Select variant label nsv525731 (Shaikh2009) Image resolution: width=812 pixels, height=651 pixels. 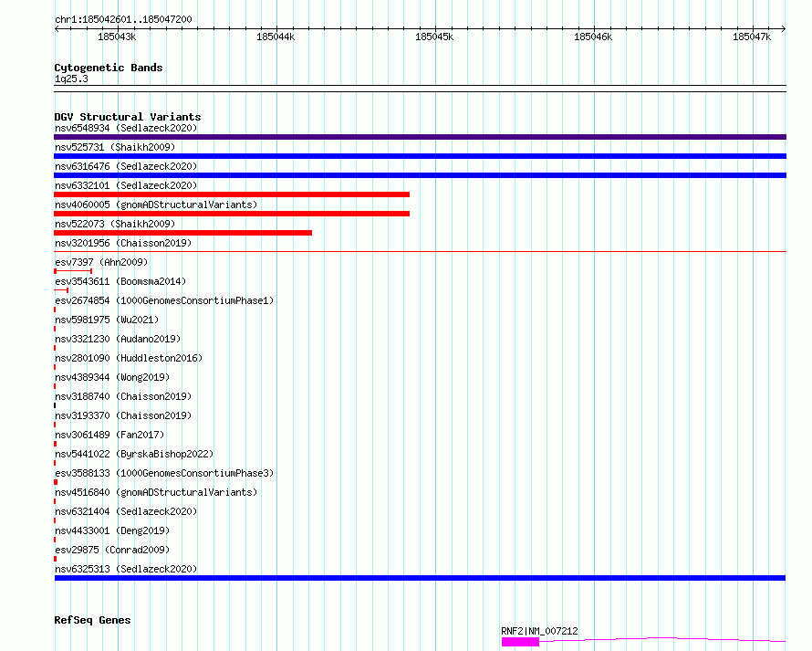(x=115, y=147)
